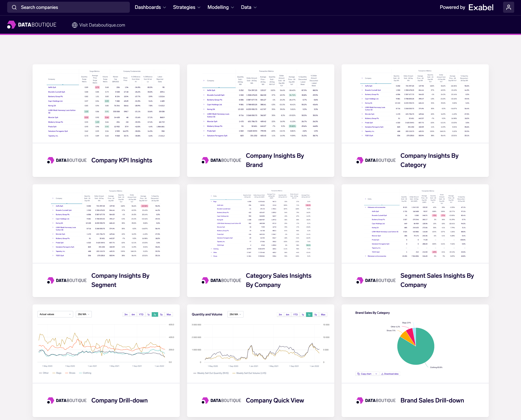
Task: Open the Modelling menu
Action: pyautogui.click(x=221, y=7)
